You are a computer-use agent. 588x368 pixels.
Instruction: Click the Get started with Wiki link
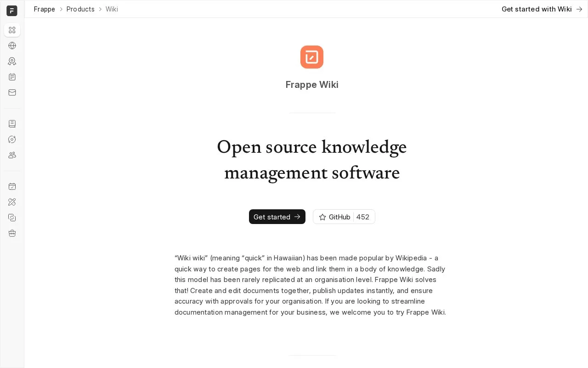coord(542,9)
